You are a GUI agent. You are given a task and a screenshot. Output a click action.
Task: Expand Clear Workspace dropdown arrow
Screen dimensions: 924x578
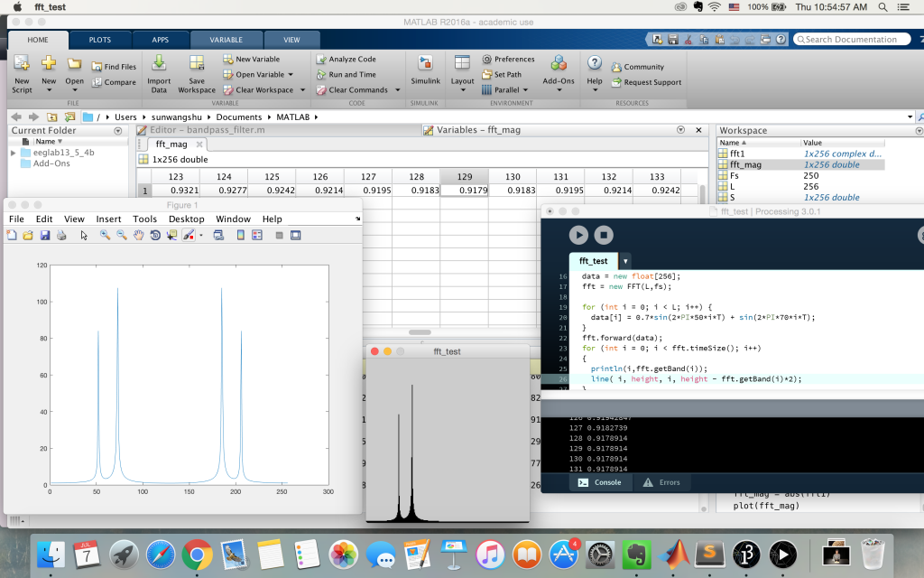pyautogui.click(x=303, y=90)
